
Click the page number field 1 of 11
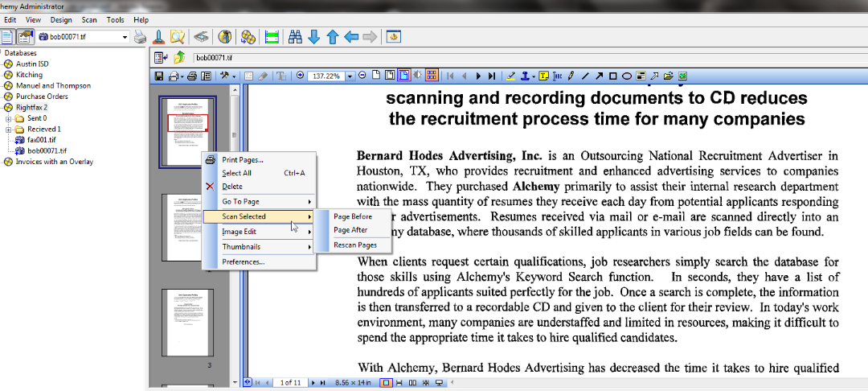(x=290, y=382)
